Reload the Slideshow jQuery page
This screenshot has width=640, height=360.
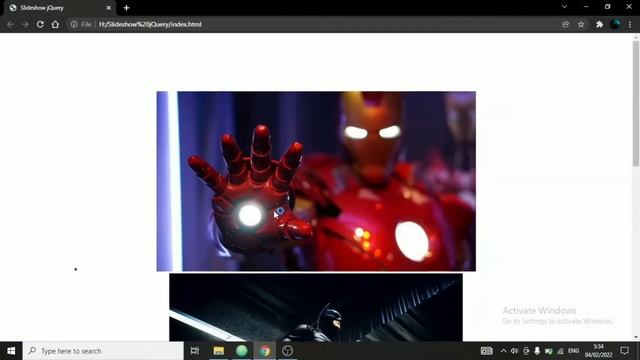[40, 24]
